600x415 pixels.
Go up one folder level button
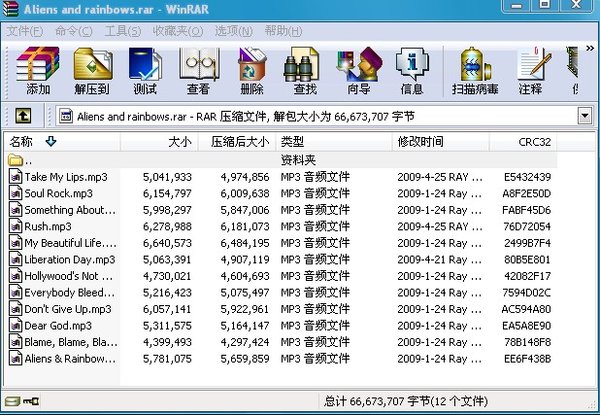[x=23, y=116]
